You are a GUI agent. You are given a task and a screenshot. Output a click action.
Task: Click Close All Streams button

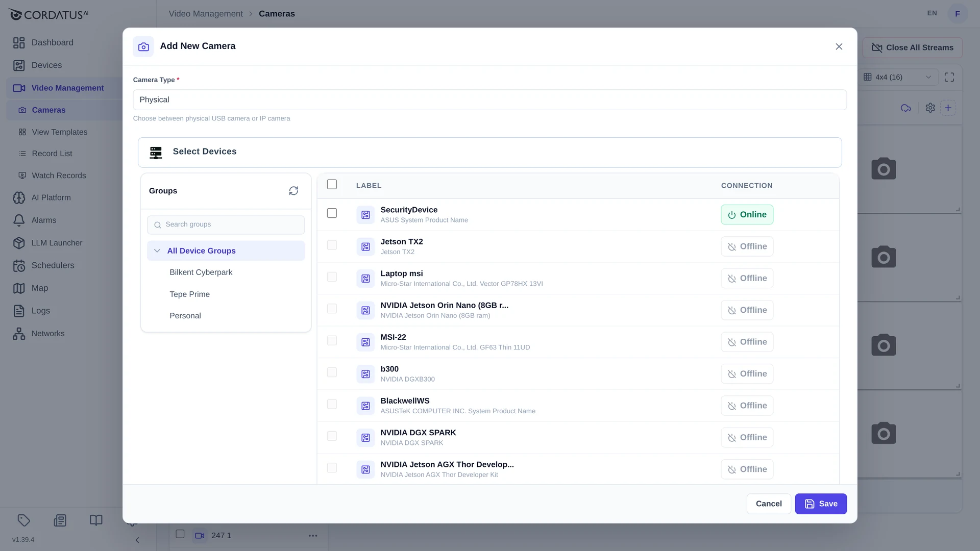(x=913, y=47)
